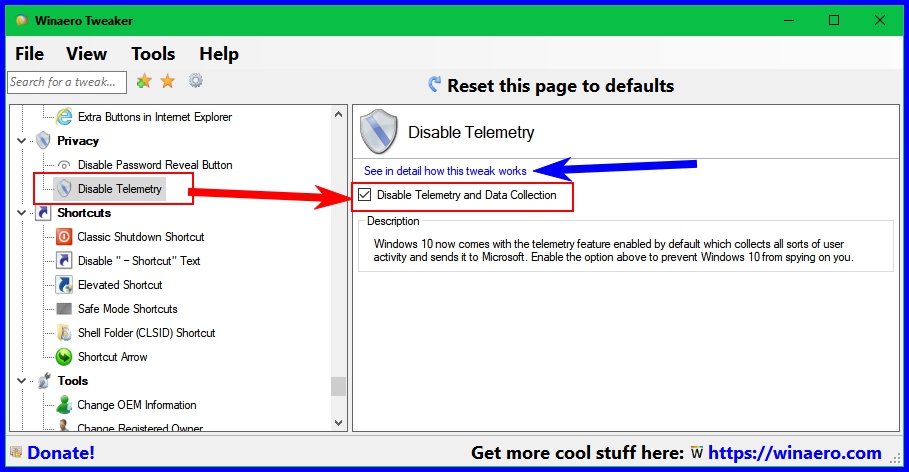Click the Safe Mode Shortcuts icon
Screen dimensions: 909x472
pyautogui.click(x=64, y=308)
